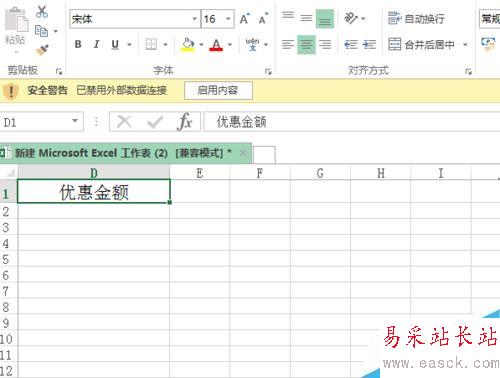Image resolution: width=500 pixels, height=378 pixels.
Task: Click the select-all corner triangle
Action: (x=11, y=172)
